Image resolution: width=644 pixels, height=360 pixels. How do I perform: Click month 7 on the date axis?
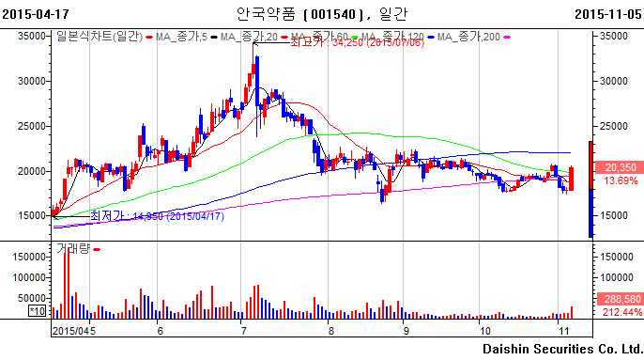243,331
